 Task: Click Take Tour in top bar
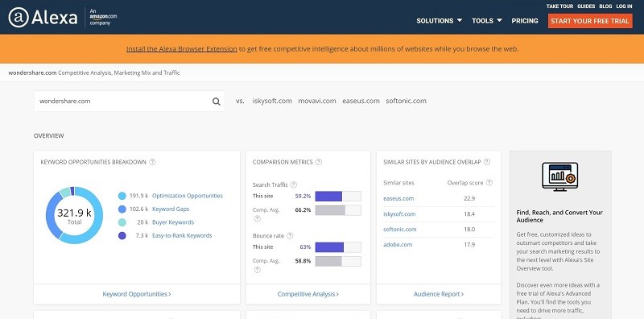[560, 6]
